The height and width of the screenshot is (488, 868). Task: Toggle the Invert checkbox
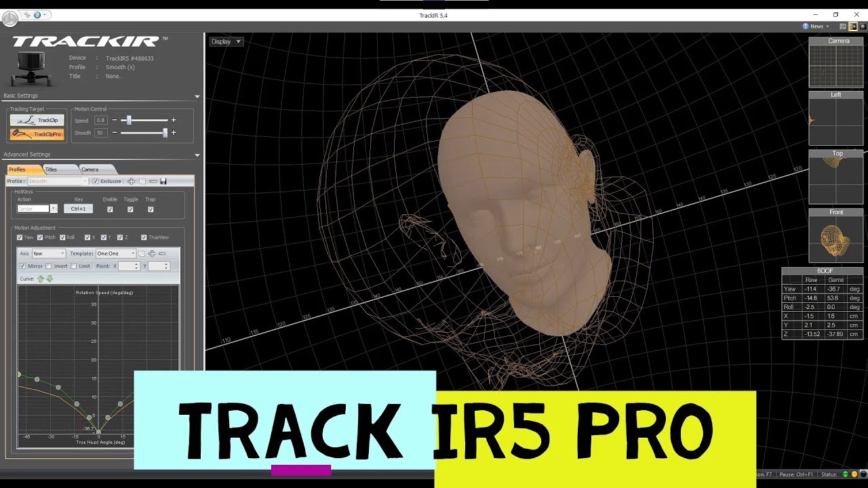pos(49,266)
